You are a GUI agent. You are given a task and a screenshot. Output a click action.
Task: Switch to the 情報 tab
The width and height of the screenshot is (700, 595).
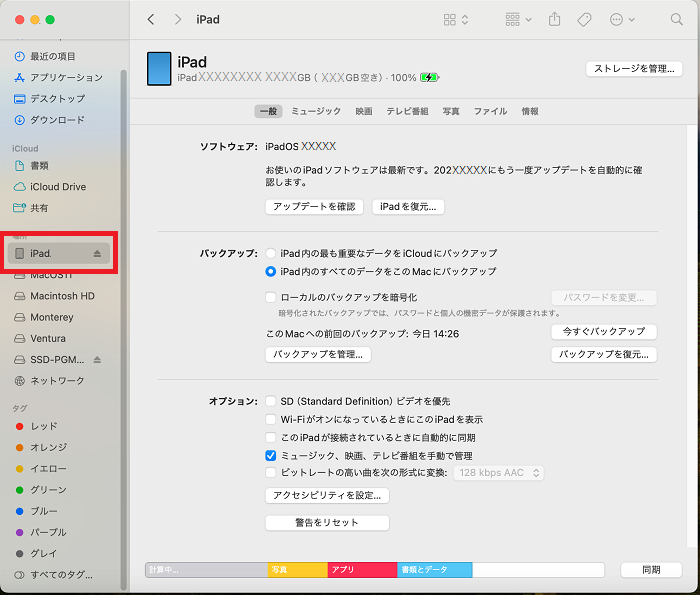530,111
